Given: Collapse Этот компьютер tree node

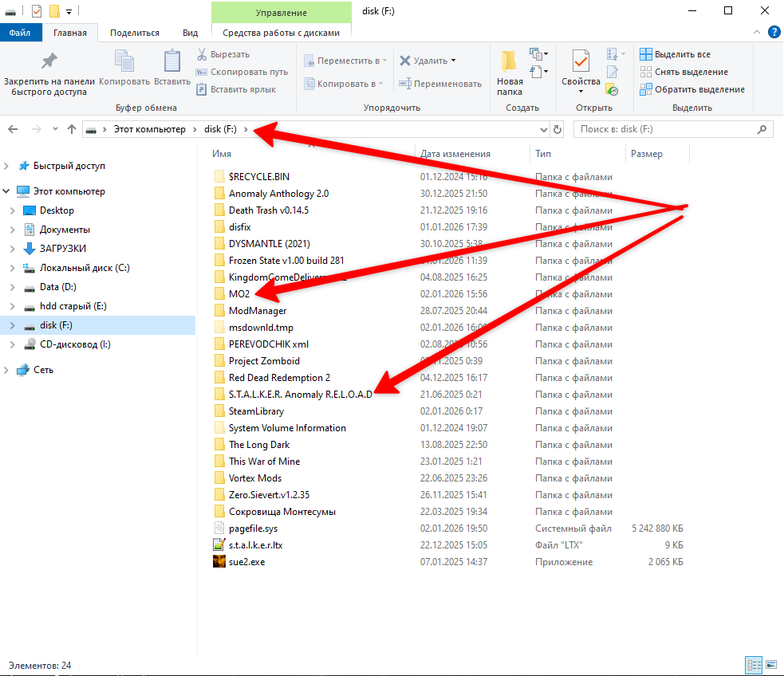Looking at the screenshot, I should (6, 191).
